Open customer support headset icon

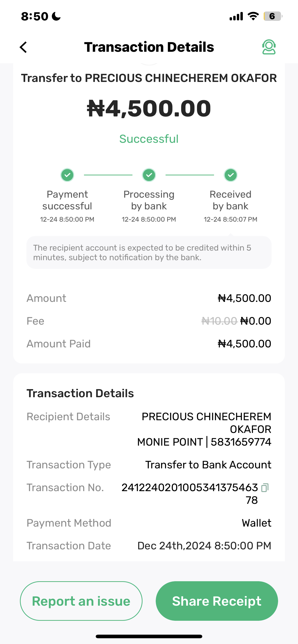pos(269,47)
